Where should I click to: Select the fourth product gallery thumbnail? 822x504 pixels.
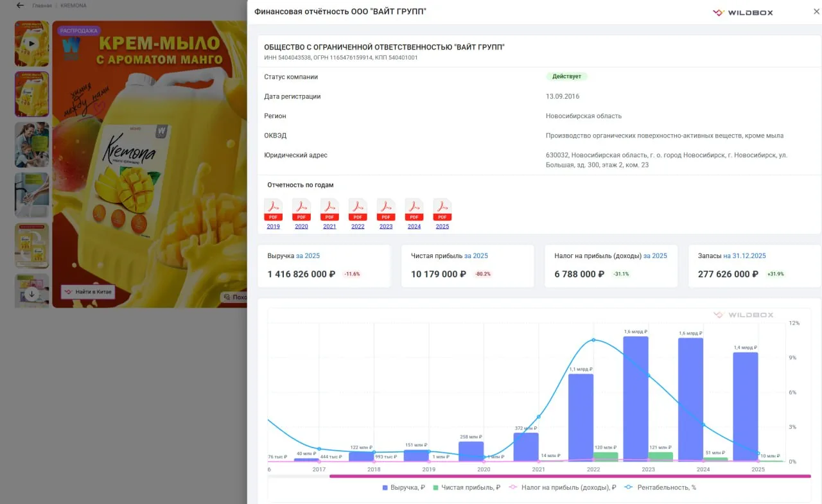[x=31, y=195]
